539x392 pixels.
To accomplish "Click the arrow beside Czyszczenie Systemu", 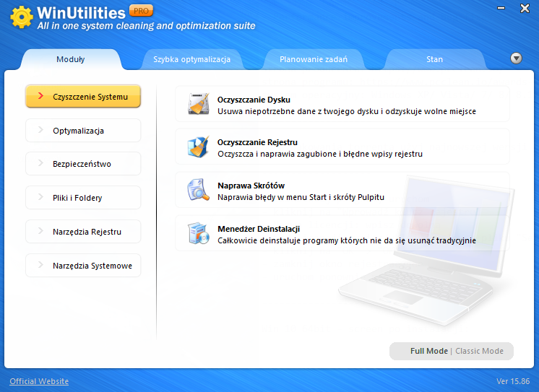I will click(40, 95).
